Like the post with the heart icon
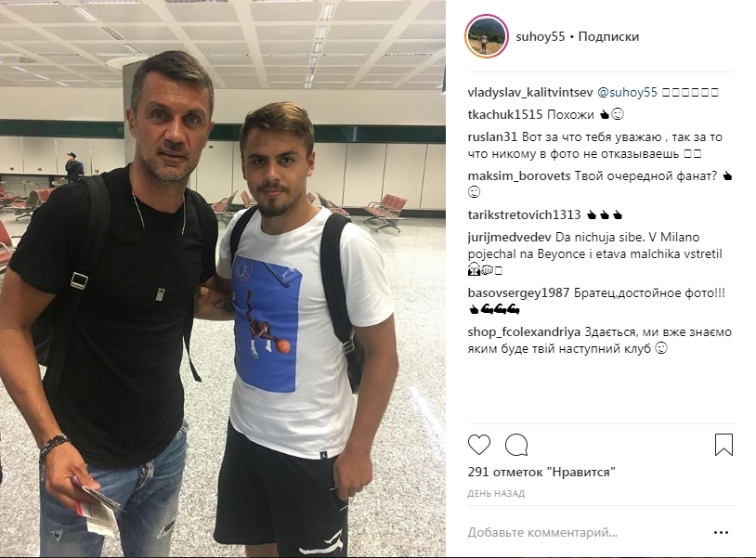The image size is (756, 558). coord(478,445)
